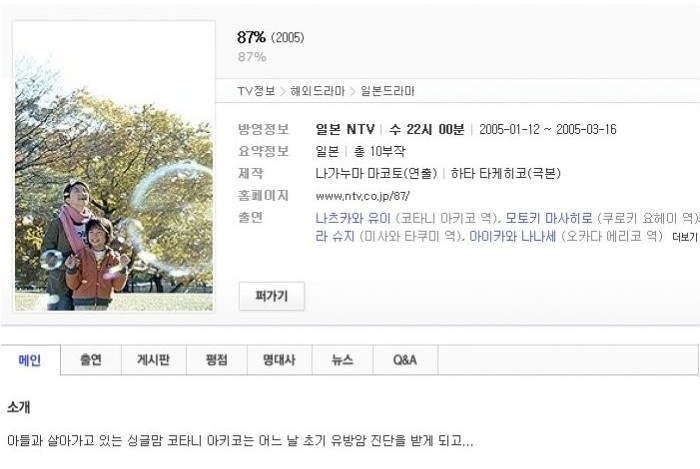This screenshot has height=469, width=700.
Task: Navigate to 해외드라마 breadcrumb
Action: (x=317, y=91)
